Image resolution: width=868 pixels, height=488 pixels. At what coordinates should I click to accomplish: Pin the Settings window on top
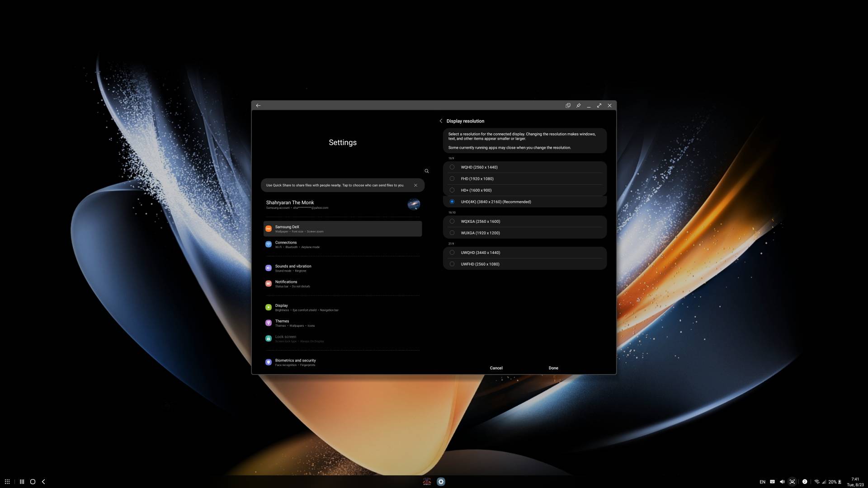tap(578, 106)
